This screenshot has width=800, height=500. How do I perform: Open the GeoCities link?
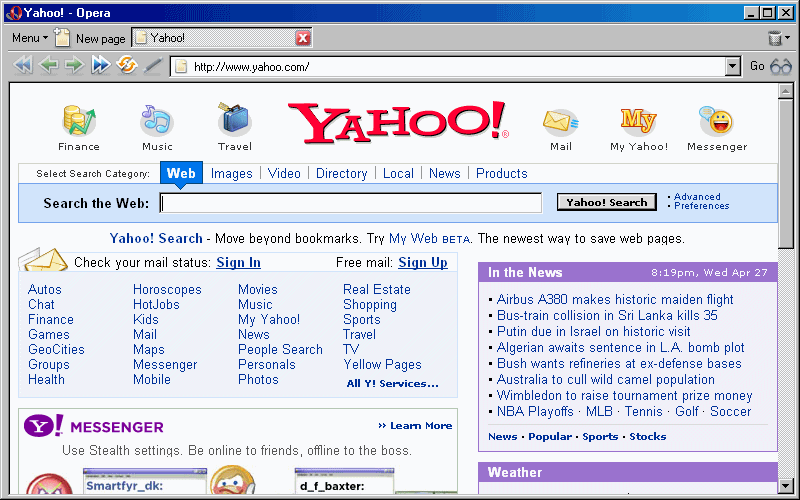56,349
